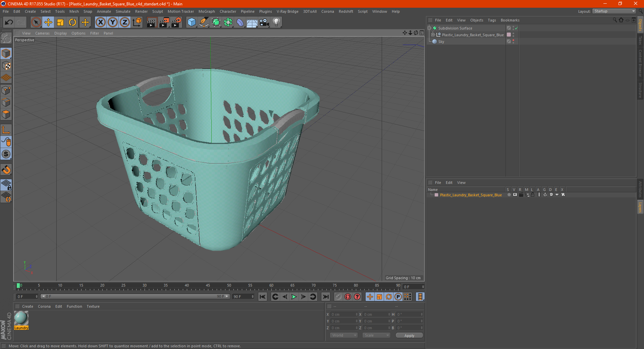644x349 pixels.
Task: Open the Layout Startup dropdown
Action: tap(614, 11)
